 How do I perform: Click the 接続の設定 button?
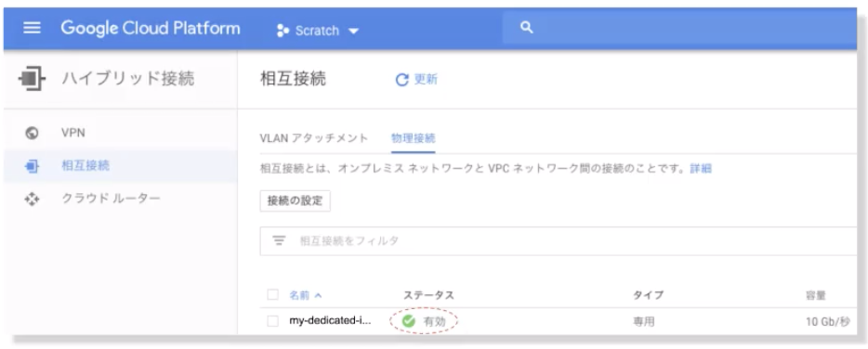[x=295, y=200]
